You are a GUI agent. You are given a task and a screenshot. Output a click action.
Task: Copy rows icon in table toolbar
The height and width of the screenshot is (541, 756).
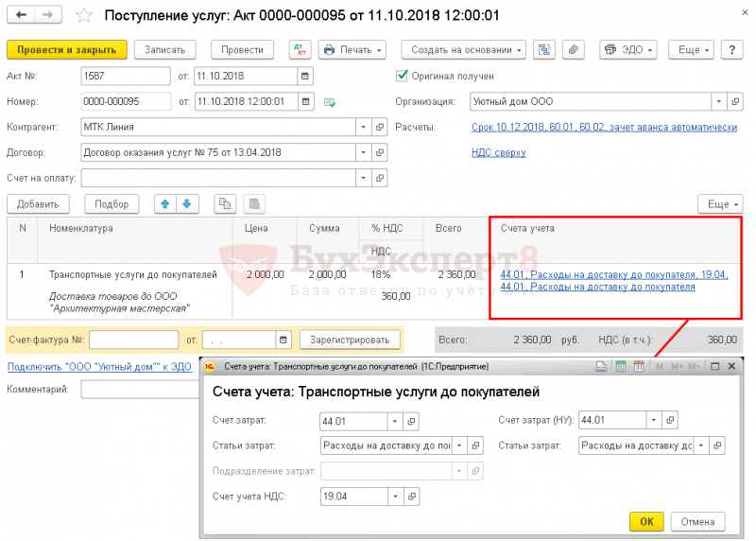tap(225, 203)
